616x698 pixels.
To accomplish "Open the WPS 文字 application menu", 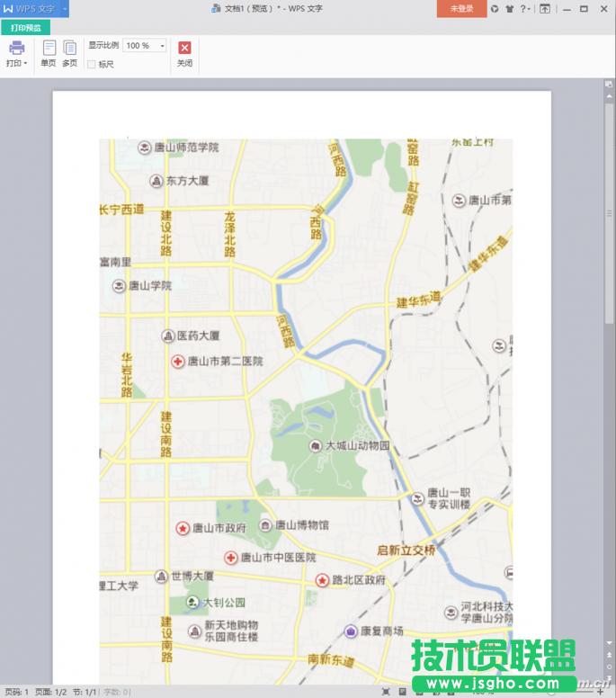I will (29, 8).
